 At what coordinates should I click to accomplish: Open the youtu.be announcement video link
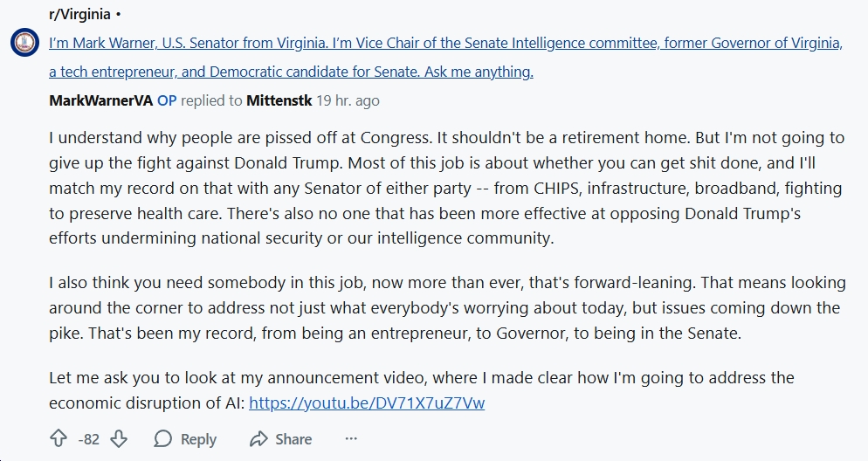click(x=367, y=403)
